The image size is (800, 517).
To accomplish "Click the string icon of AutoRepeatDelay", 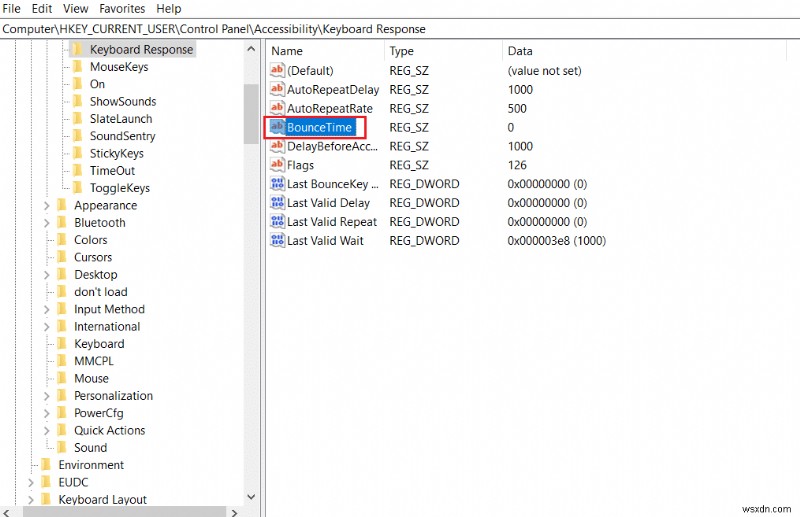I will click(x=277, y=89).
